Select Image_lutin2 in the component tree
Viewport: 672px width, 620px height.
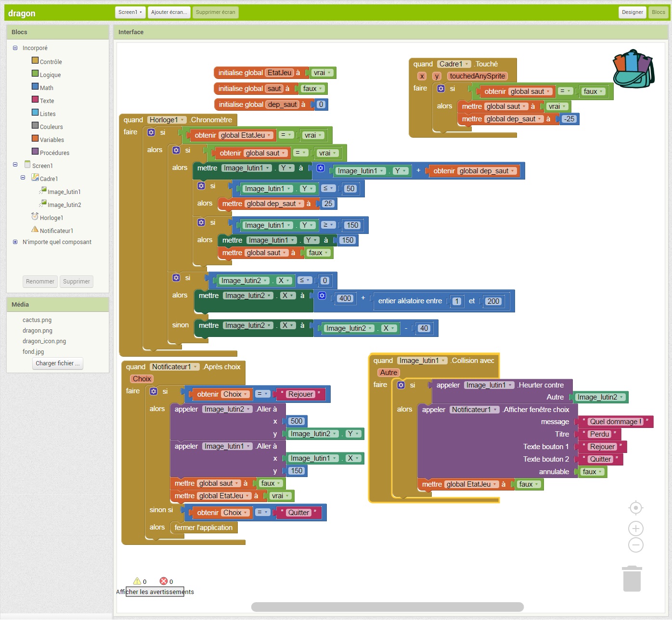(64, 205)
